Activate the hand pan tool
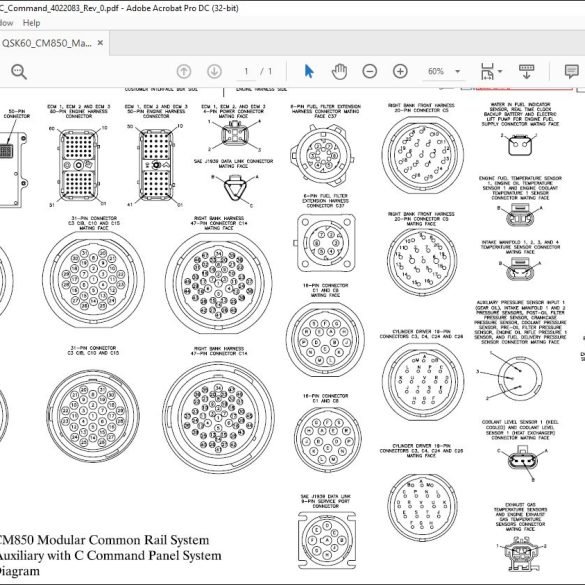Viewport: 585px width, 585px height. [x=339, y=71]
